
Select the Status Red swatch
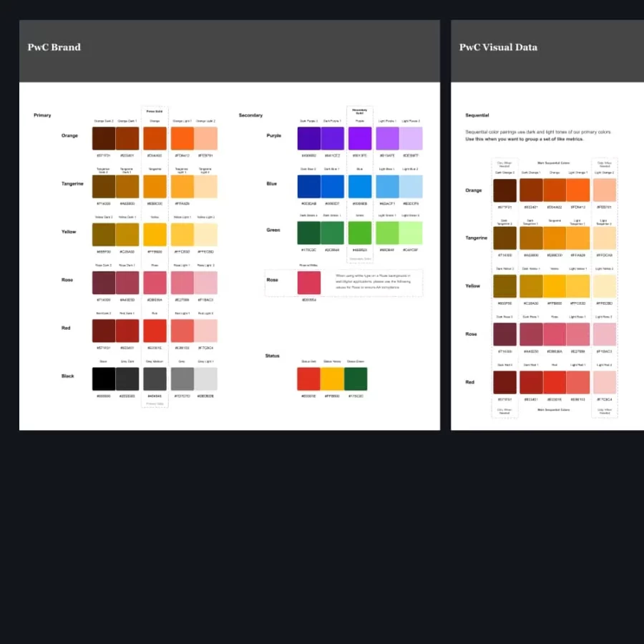(308, 379)
